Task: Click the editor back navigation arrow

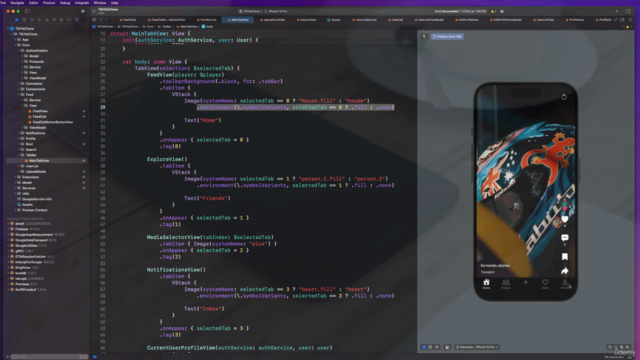Action: point(101,20)
